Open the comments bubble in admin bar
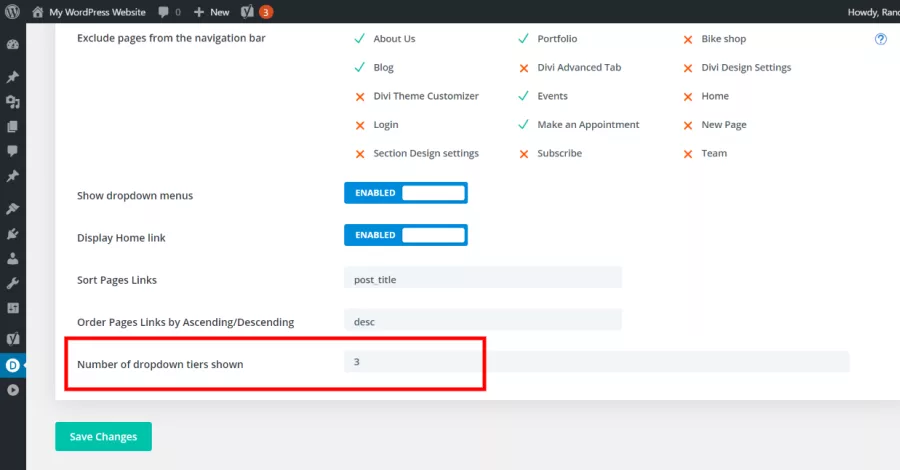 click(x=169, y=11)
